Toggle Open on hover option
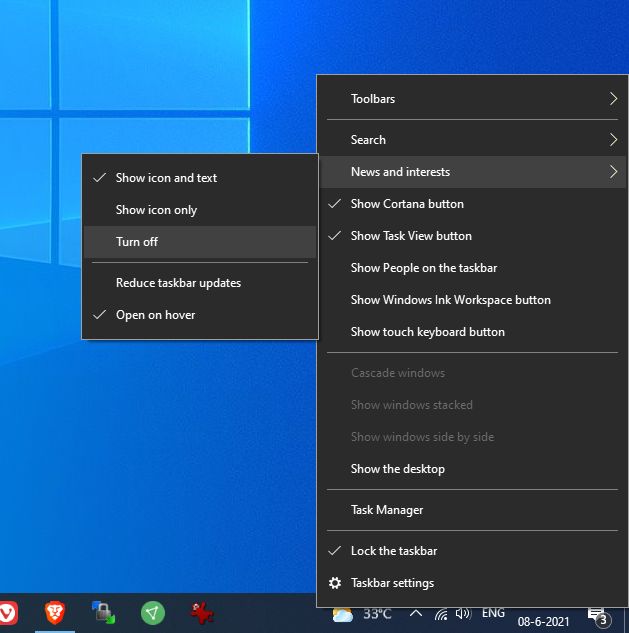Viewport: 629px width, 633px height. coord(200,314)
